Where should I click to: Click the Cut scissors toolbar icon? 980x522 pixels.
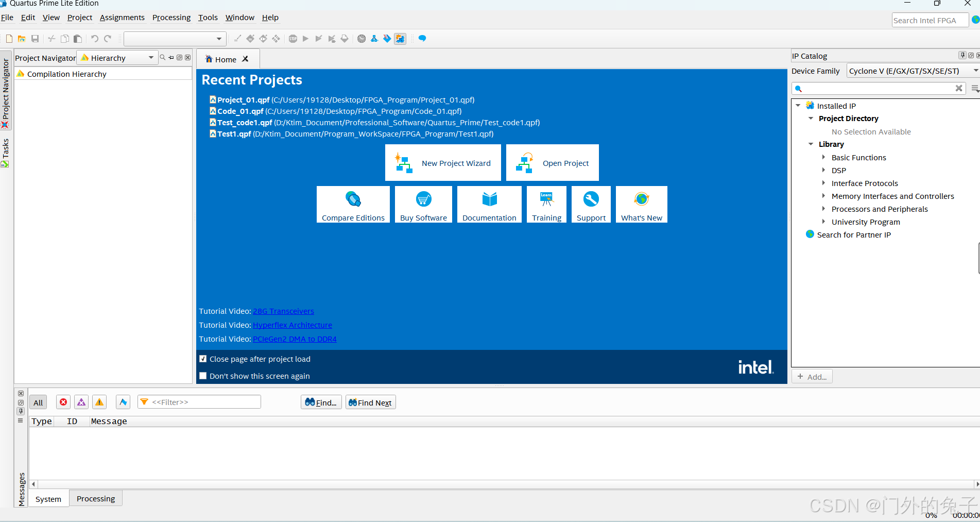point(51,39)
